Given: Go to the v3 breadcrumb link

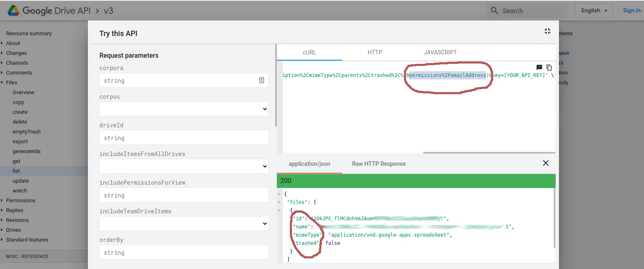Looking at the screenshot, I should tap(108, 11).
